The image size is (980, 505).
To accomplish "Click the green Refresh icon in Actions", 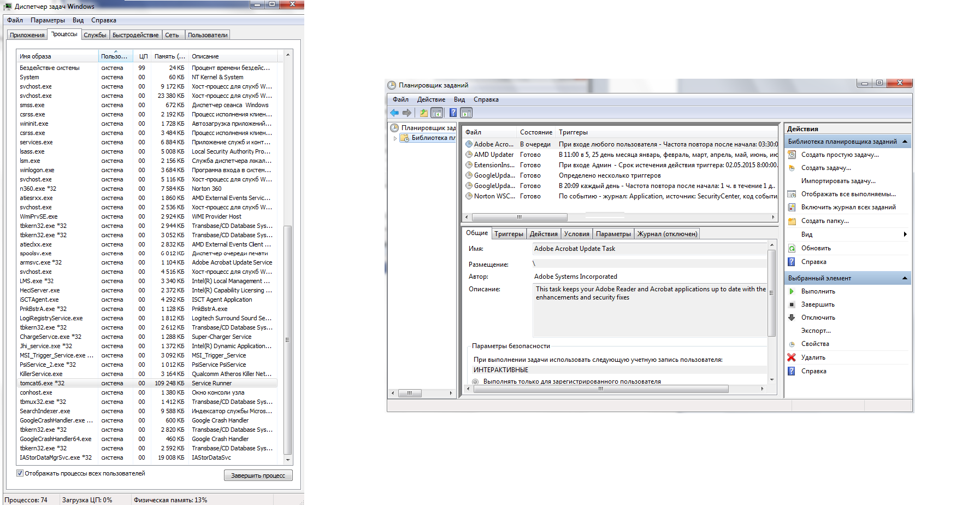I will point(792,248).
